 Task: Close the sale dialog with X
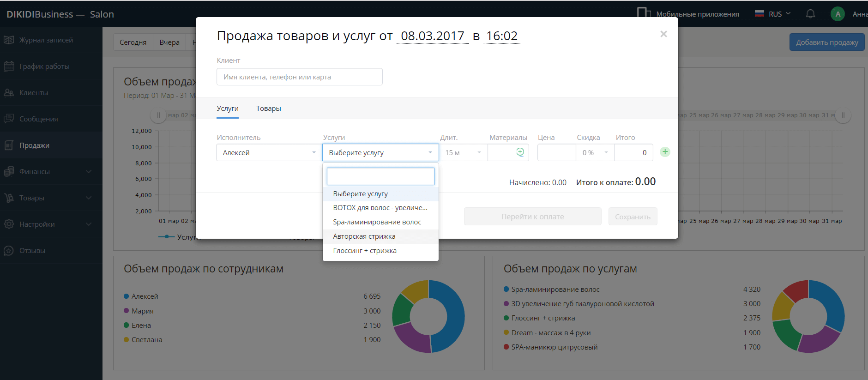pyautogui.click(x=663, y=34)
